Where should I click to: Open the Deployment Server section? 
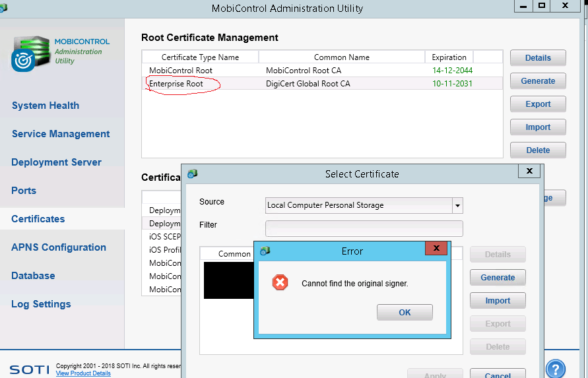tap(56, 162)
